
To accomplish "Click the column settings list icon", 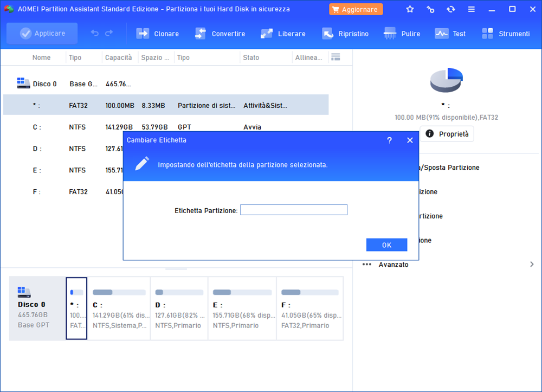I will pyautogui.click(x=335, y=57).
